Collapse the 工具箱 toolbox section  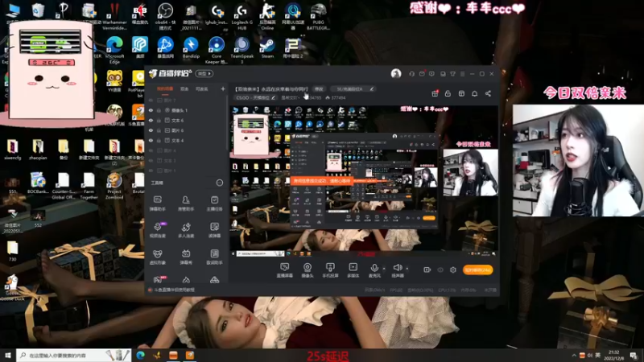219,183
